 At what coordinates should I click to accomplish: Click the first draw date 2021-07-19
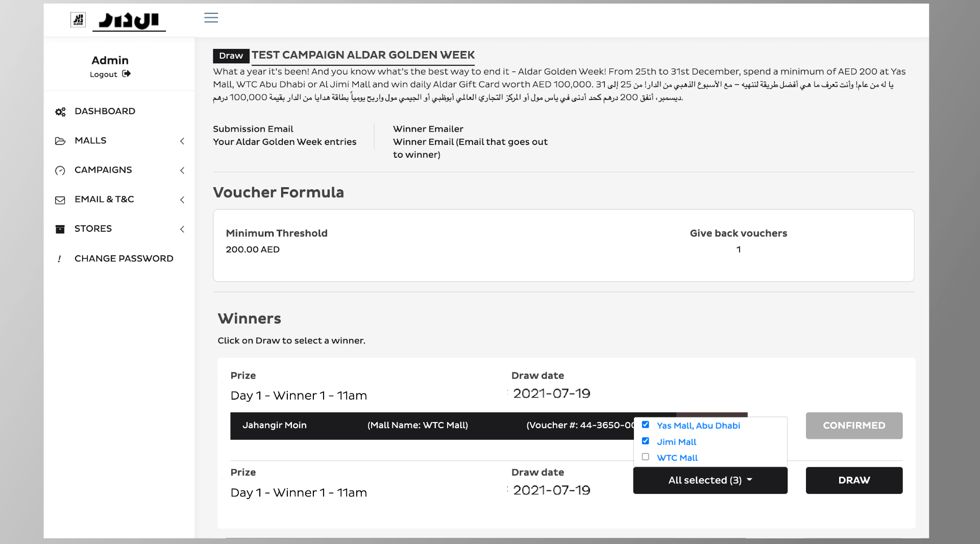(x=552, y=393)
